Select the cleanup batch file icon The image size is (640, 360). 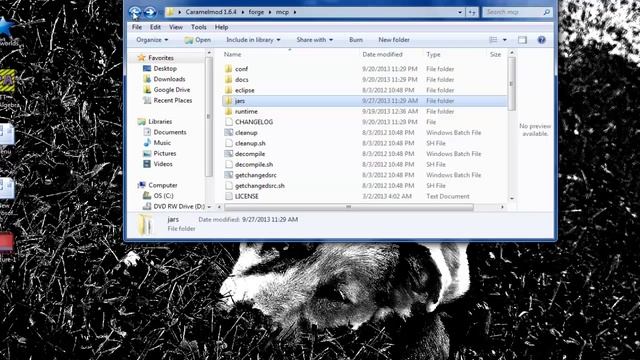point(229,133)
